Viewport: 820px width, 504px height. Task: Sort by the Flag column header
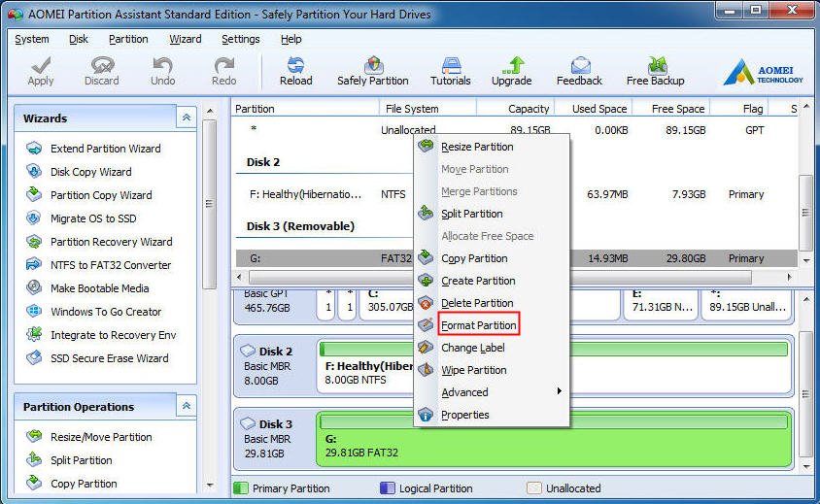(738, 109)
